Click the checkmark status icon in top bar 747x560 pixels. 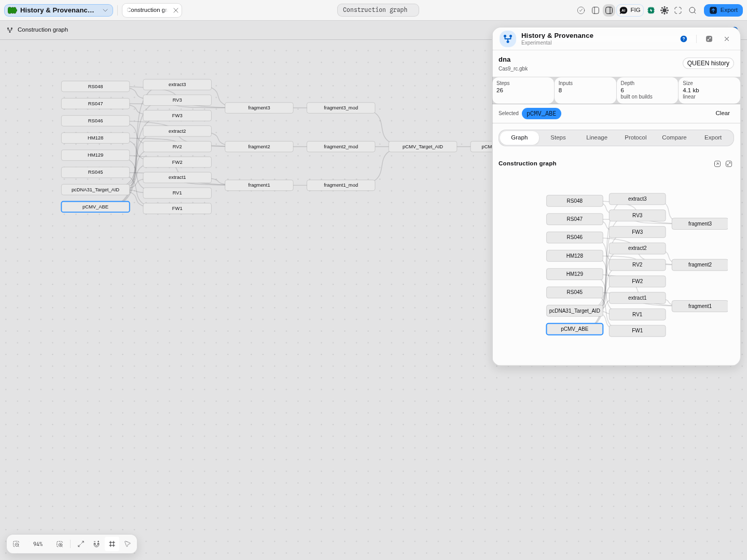click(x=581, y=10)
